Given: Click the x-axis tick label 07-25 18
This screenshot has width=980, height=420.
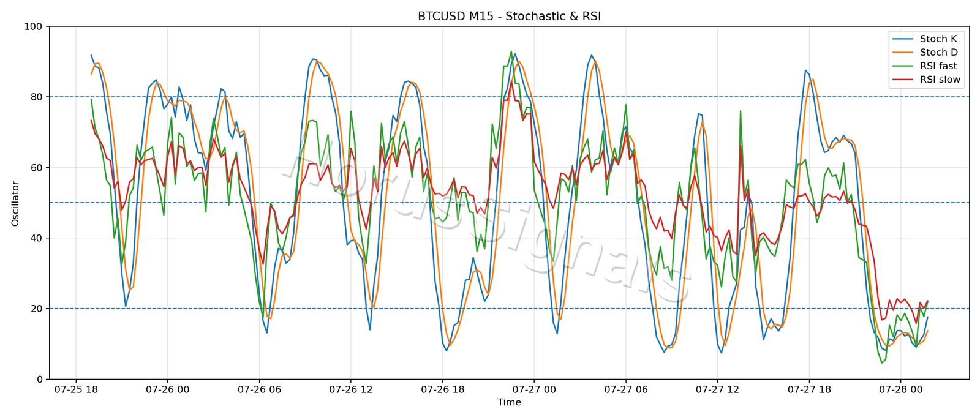Looking at the screenshot, I should 76,389.
